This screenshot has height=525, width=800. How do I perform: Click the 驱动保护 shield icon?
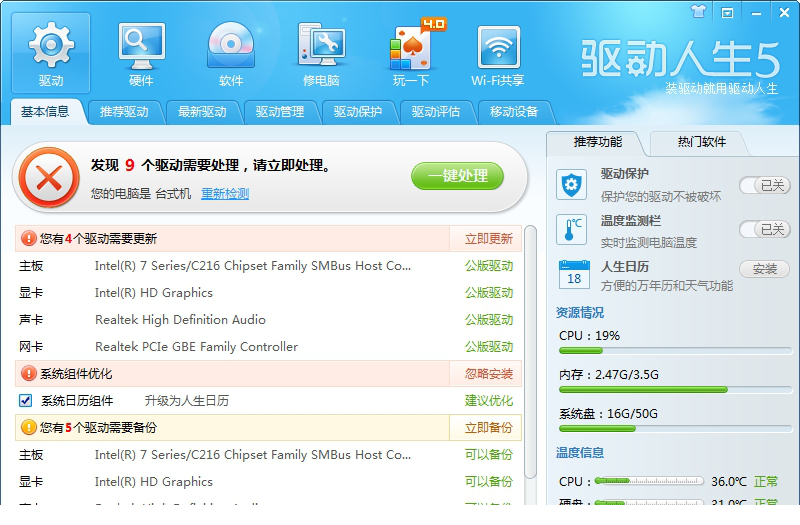pos(571,185)
